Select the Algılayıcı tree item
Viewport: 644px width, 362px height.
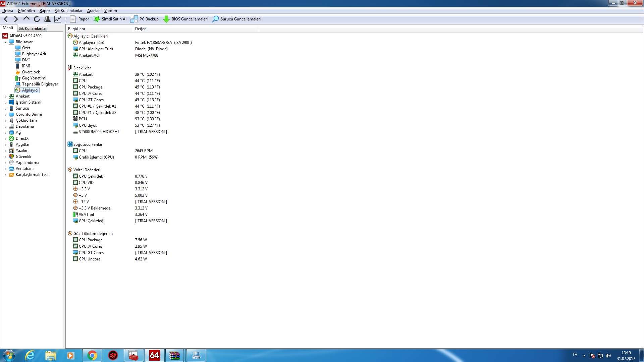coord(30,90)
